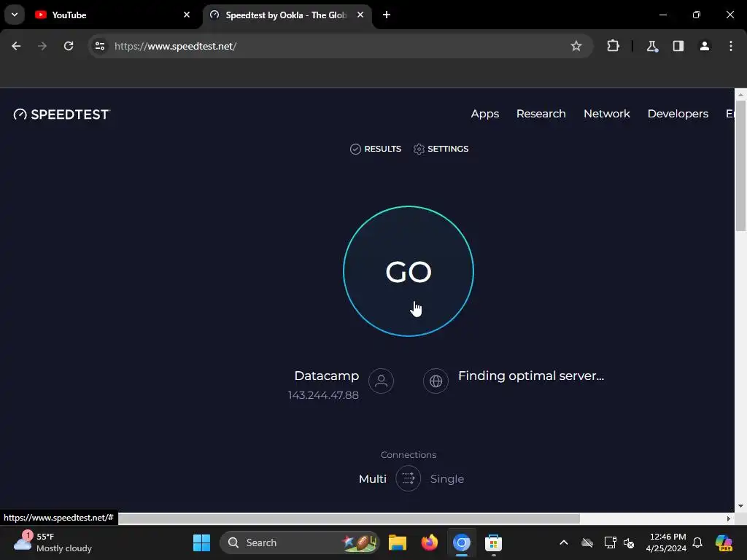Click the Speedtest logo
747x560 pixels.
62,114
